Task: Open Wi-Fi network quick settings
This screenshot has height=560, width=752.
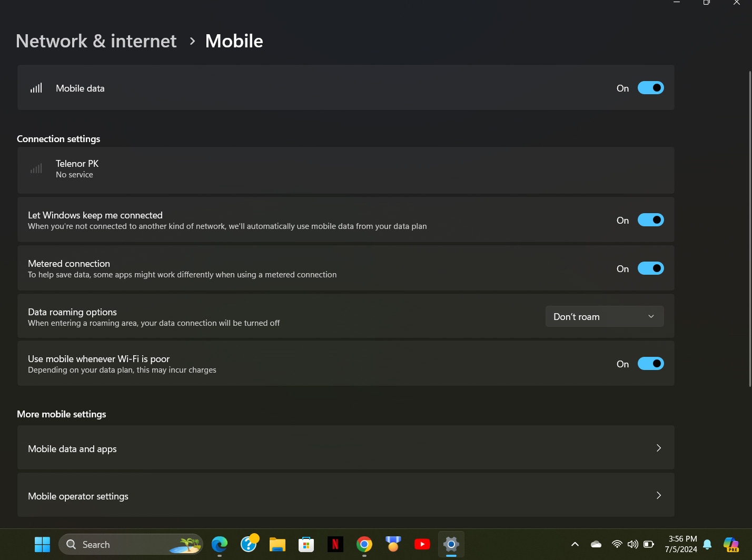Action: [617, 544]
